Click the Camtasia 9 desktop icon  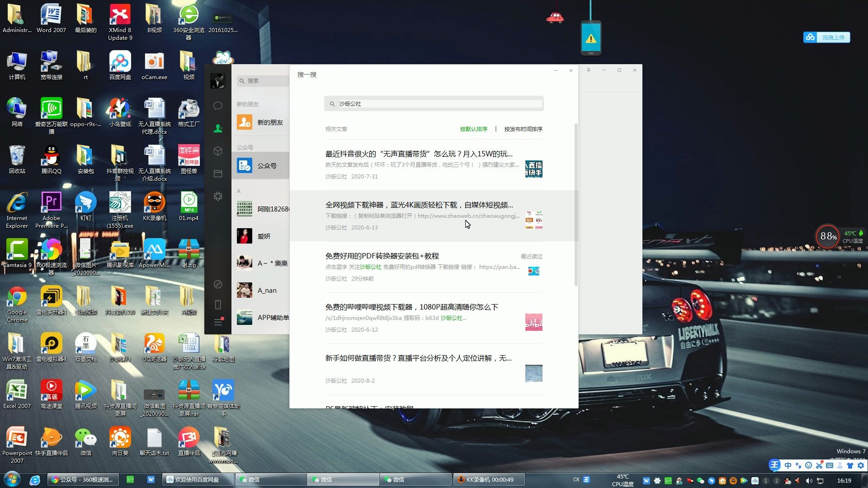pyautogui.click(x=17, y=254)
